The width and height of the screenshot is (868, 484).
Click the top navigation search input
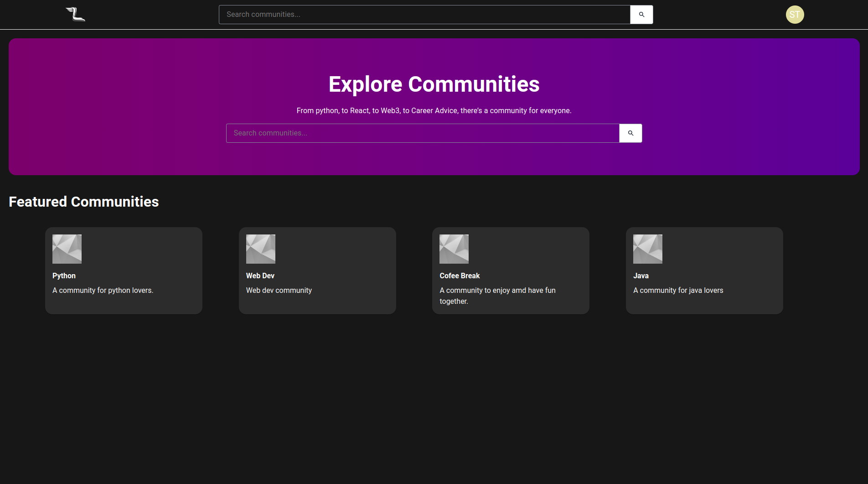coord(424,14)
